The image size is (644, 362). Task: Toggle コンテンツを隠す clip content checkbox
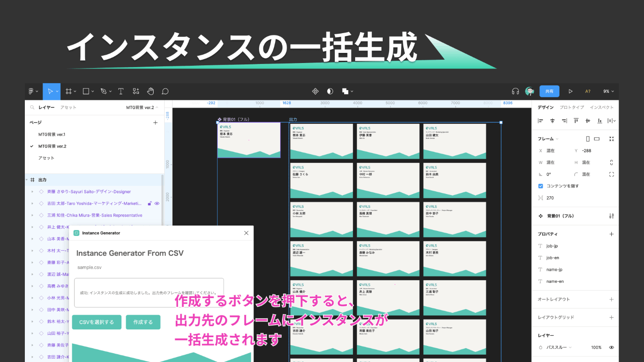540,186
